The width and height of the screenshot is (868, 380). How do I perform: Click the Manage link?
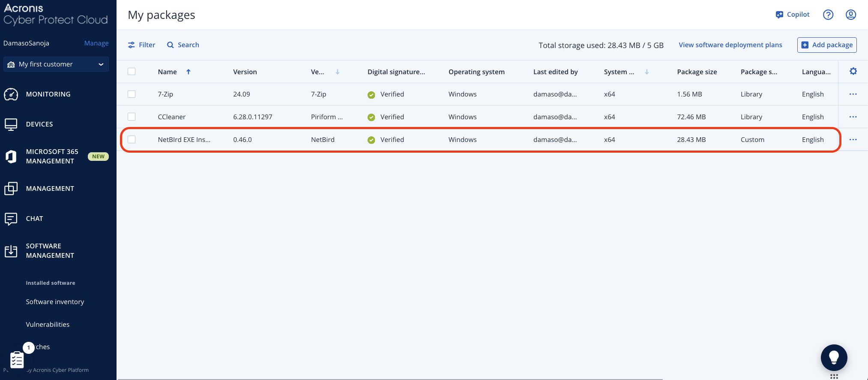pyautogui.click(x=96, y=43)
